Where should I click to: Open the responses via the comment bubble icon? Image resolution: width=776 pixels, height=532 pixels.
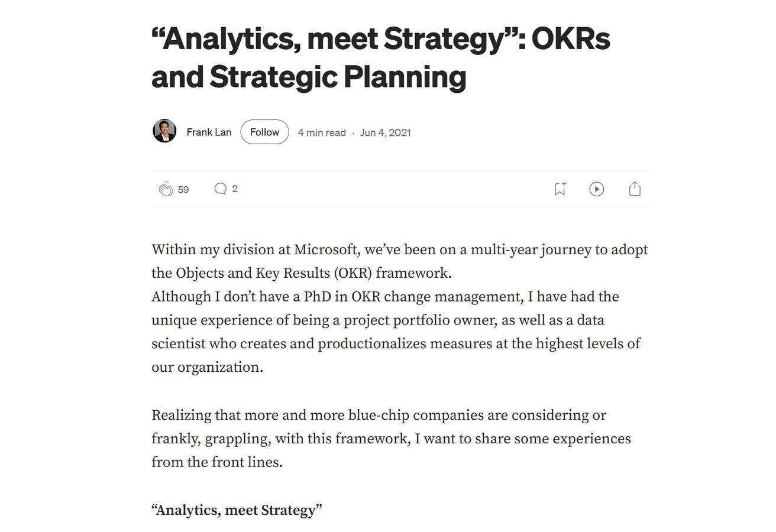[221, 189]
